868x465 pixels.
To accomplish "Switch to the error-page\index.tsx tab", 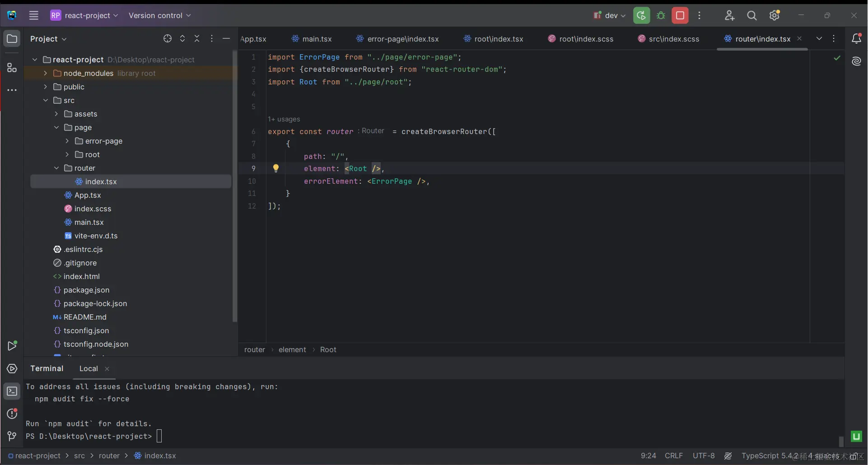I will pos(397,39).
